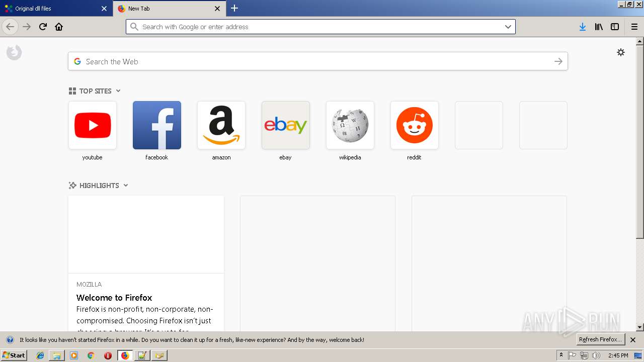This screenshot has width=644, height=362.
Task: Open Action Center flag tray icon
Action: 572,355
